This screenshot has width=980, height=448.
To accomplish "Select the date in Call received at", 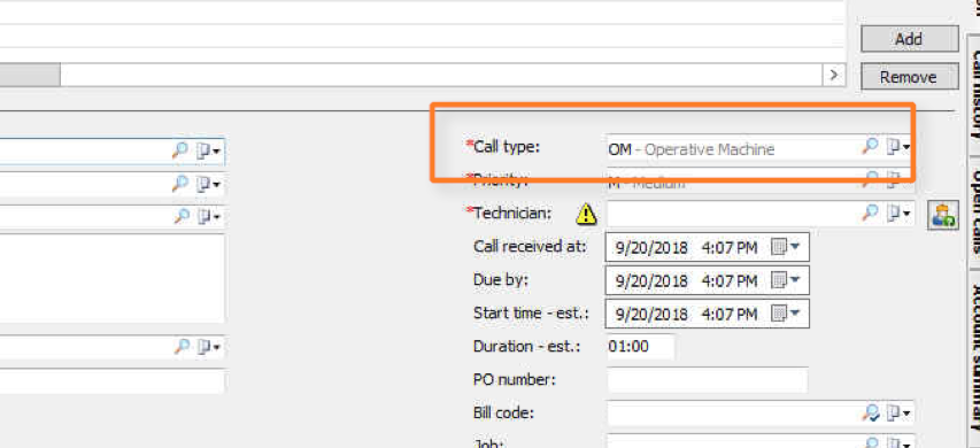I will (651, 248).
